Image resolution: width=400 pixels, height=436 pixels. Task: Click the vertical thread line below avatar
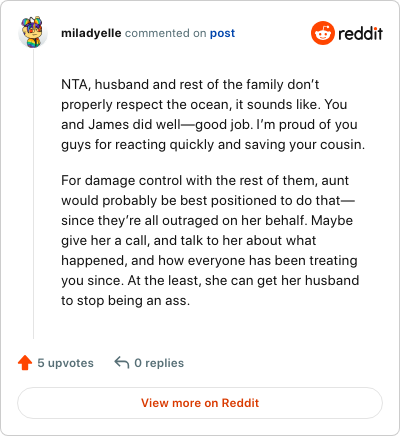[x=33, y=194]
